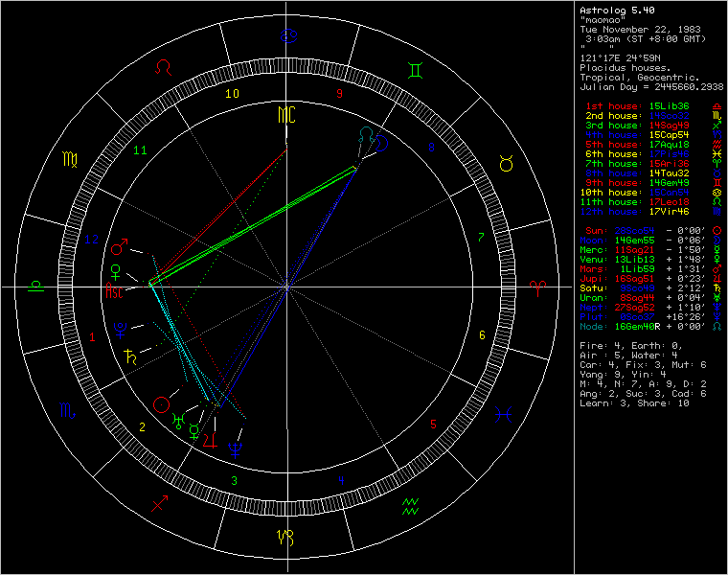728x575 pixels.
Task: Click the Neptune trident symbol in the chart
Action: pos(236,450)
